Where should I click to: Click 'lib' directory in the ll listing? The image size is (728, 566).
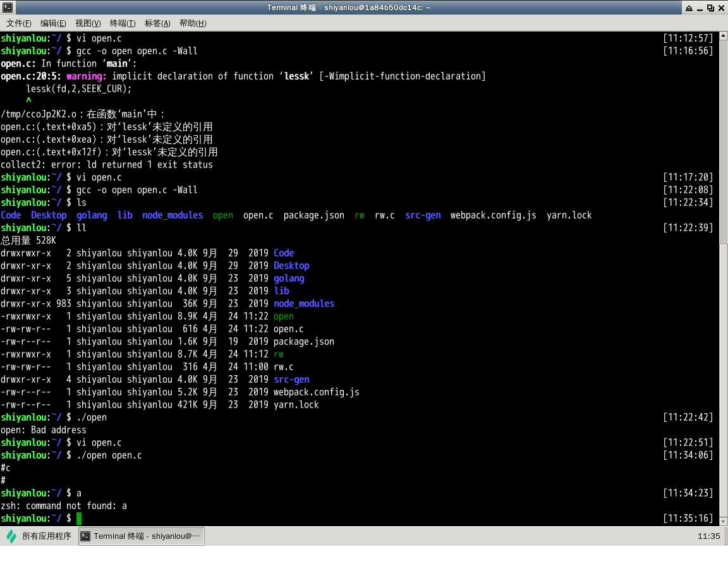click(281, 291)
